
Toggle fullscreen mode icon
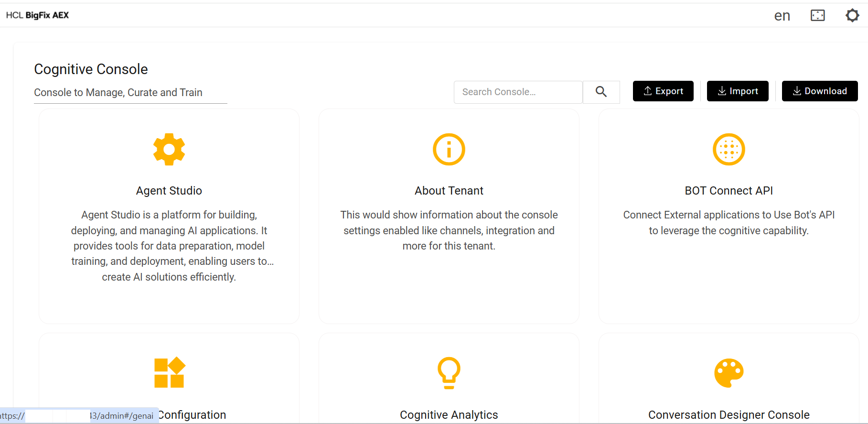pos(817,15)
